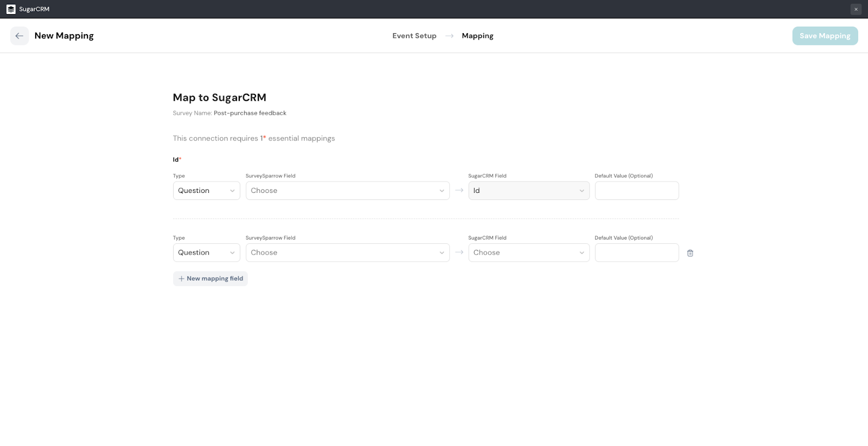
Task: Click the second row Default Value input
Action: 636,253
